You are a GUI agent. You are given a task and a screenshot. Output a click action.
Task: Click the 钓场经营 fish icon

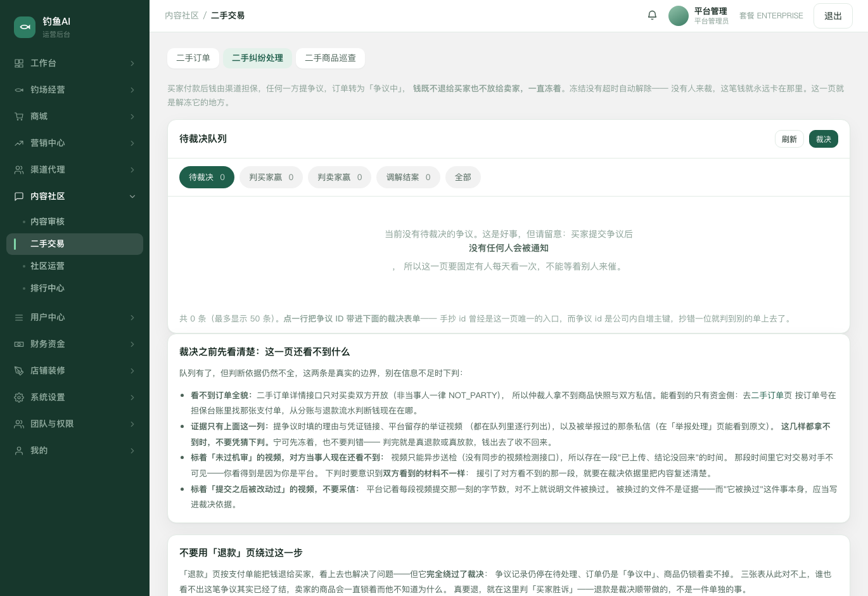point(19,90)
